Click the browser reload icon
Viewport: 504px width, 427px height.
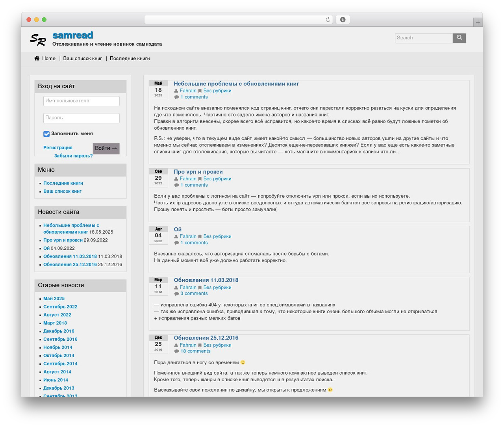click(328, 20)
